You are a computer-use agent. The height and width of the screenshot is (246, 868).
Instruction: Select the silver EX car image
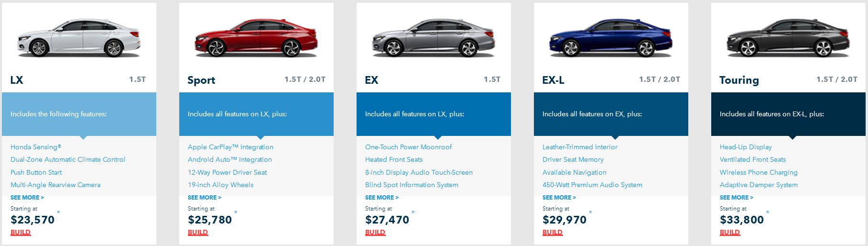click(x=434, y=38)
